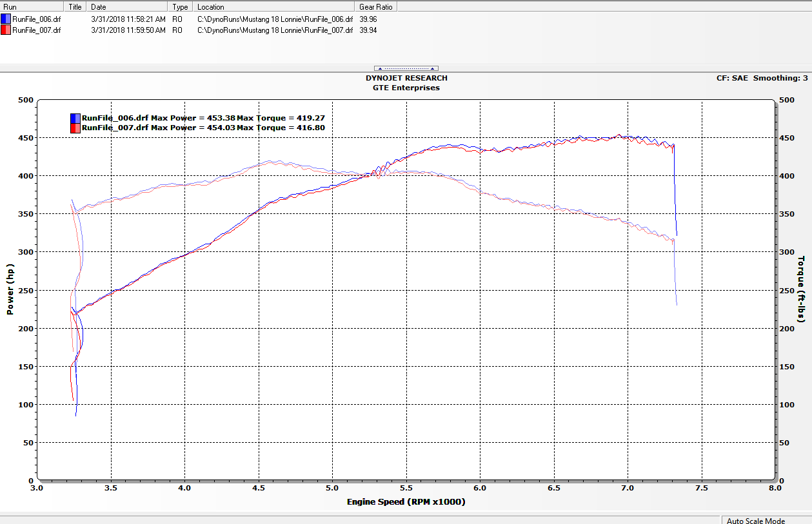Click the Engine Speed (RPM x1000) axis label
812x524 pixels.
406,502
